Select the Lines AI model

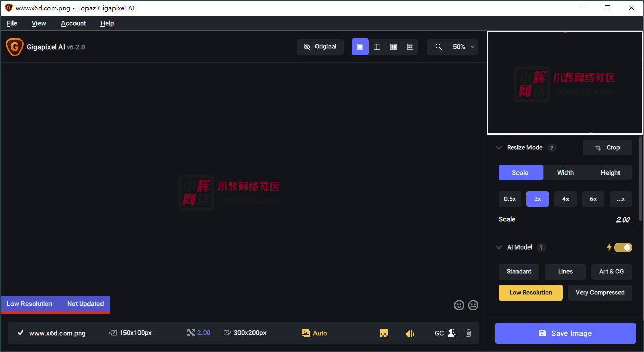[565, 272]
